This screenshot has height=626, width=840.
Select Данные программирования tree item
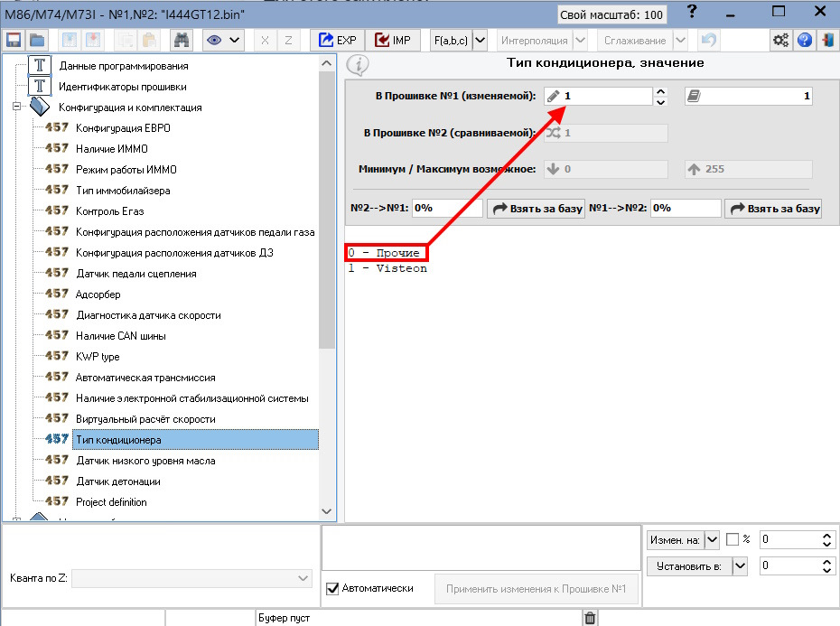click(x=123, y=66)
